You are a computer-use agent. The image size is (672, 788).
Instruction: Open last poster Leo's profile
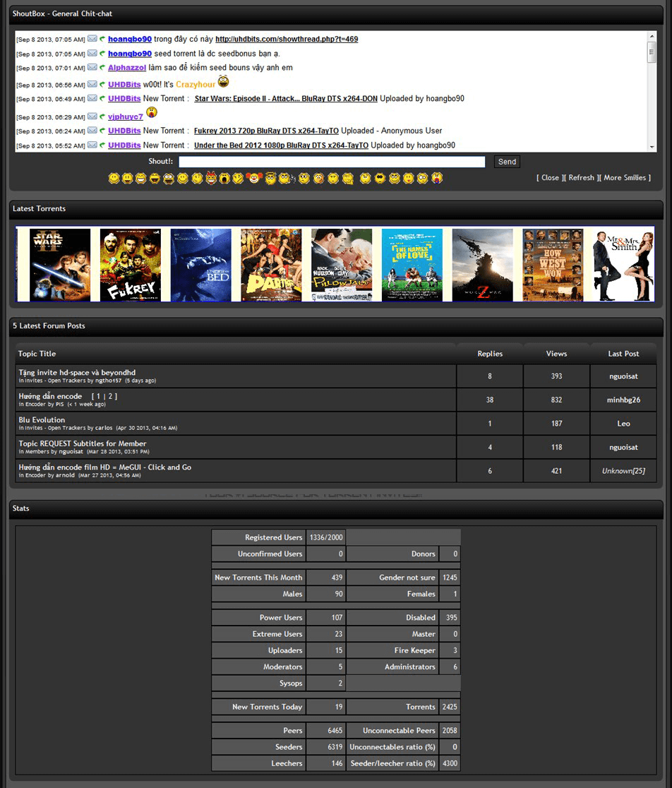(623, 424)
